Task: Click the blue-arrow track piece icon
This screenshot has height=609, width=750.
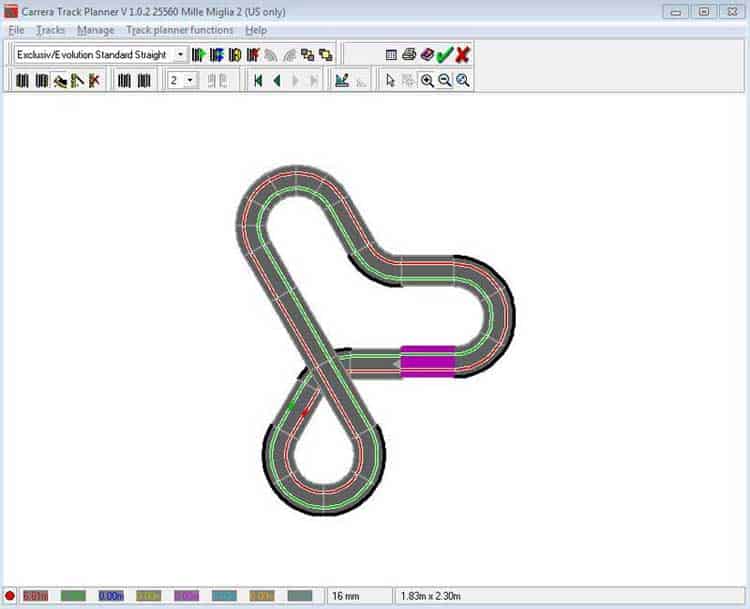Action: coord(217,55)
